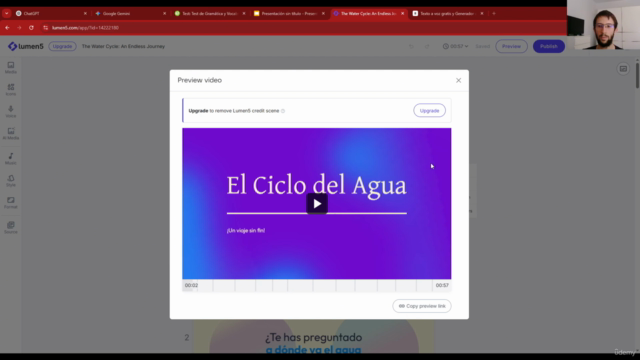Copy the preview link
The height and width of the screenshot is (360, 640).
[422, 306]
